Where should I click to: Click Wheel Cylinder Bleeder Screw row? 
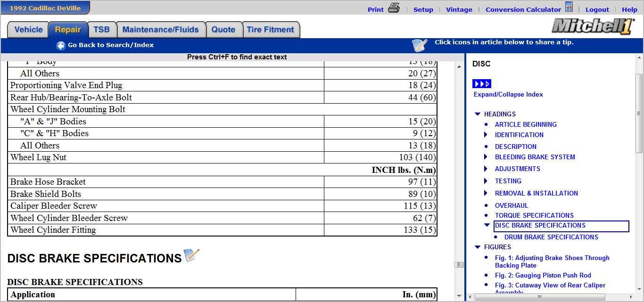[x=223, y=218]
